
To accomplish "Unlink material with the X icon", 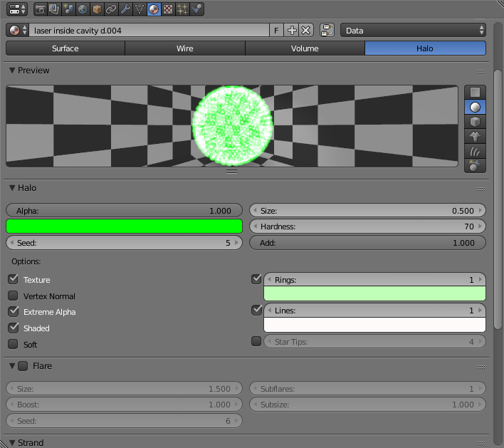I will (x=305, y=30).
